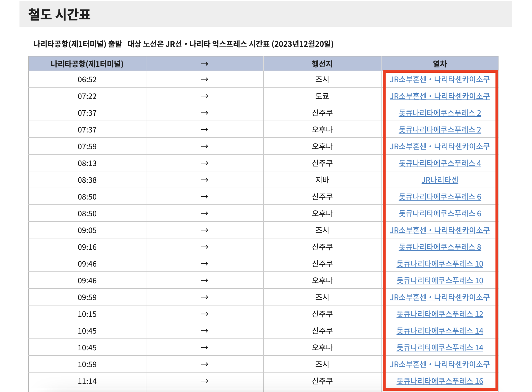
Task: Click the 나리타공항(제1터미널) column header
Action: [87, 64]
